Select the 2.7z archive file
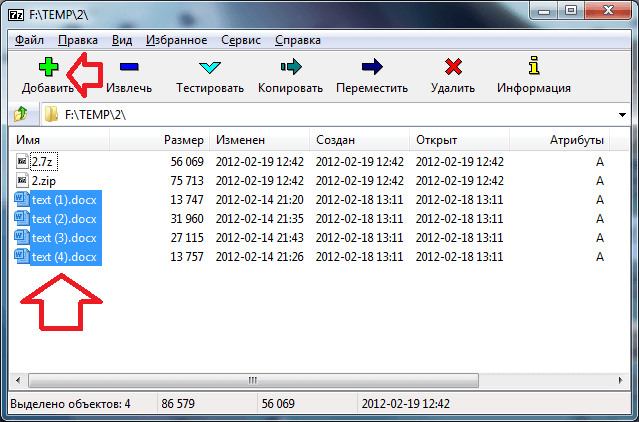This screenshot has height=422, width=639. click(42, 161)
